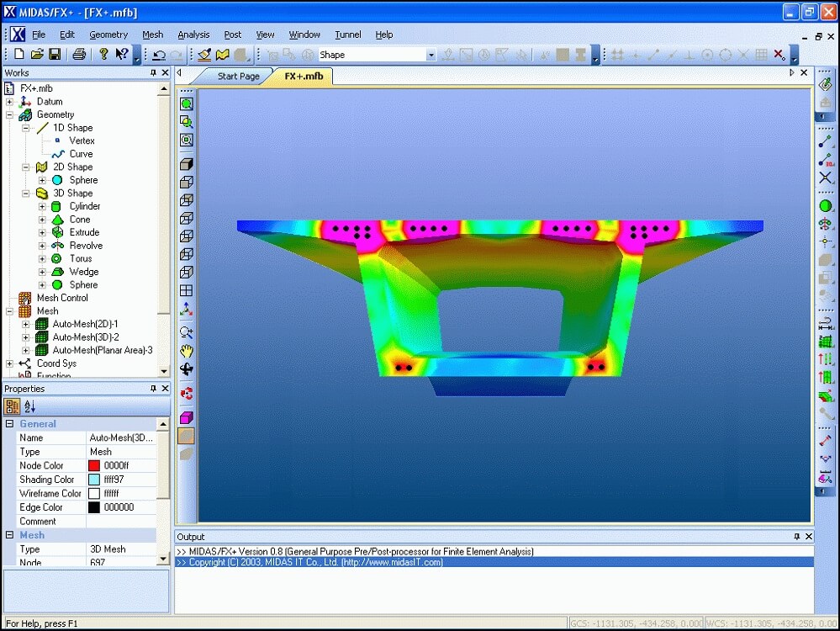Image resolution: width=840 pixels, height=631 pixels.
Task: Pin the Works panel with pushpin
Action: click(x=153, y=73)
